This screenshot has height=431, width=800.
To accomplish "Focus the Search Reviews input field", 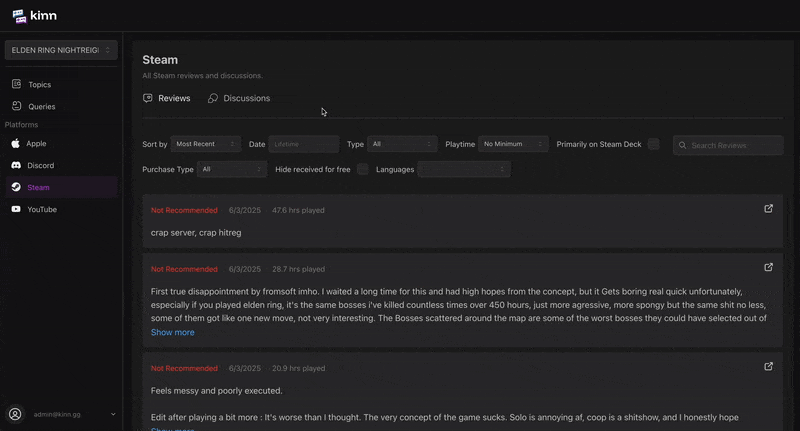I will [x=728, y=145].
